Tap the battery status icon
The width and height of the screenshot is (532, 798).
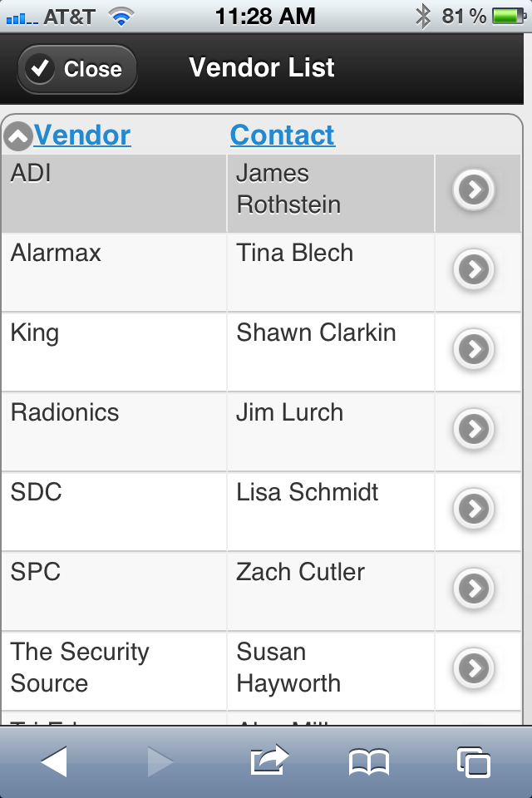tap(510, 17)
